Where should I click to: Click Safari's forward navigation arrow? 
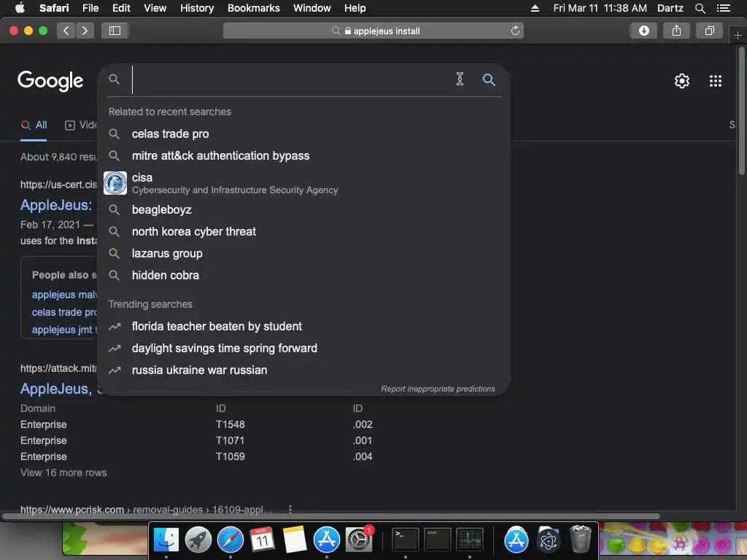coord(85,31)
